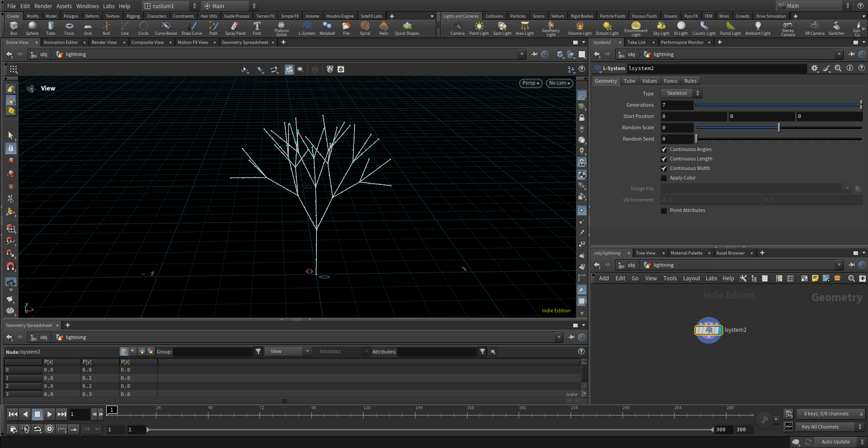Enable the Apply Color checkbox
This screenshot has width=868, height=448.
click(664, 178)
